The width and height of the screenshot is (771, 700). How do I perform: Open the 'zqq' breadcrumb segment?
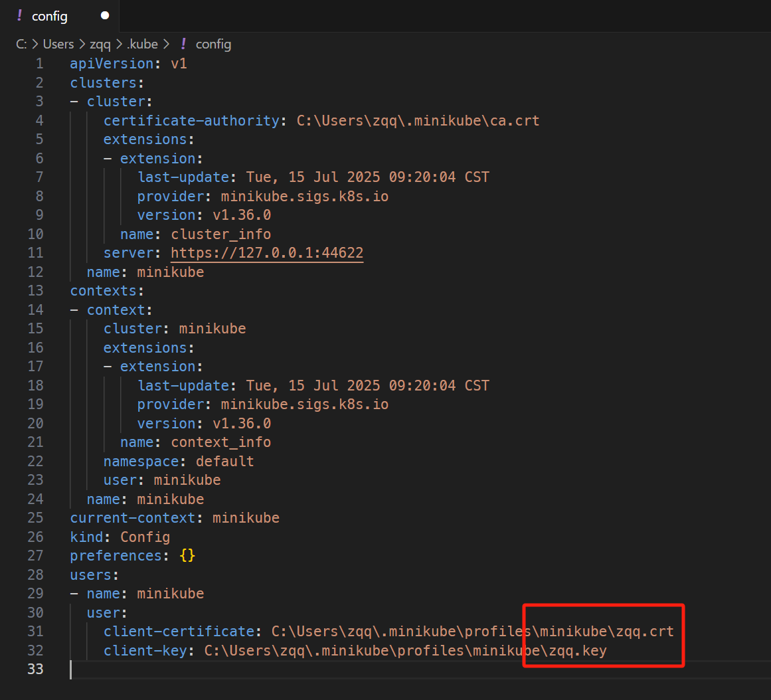(101, 44)
